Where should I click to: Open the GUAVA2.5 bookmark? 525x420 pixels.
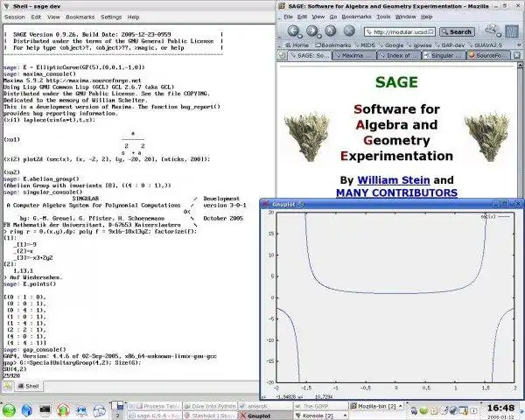[485, 45]
